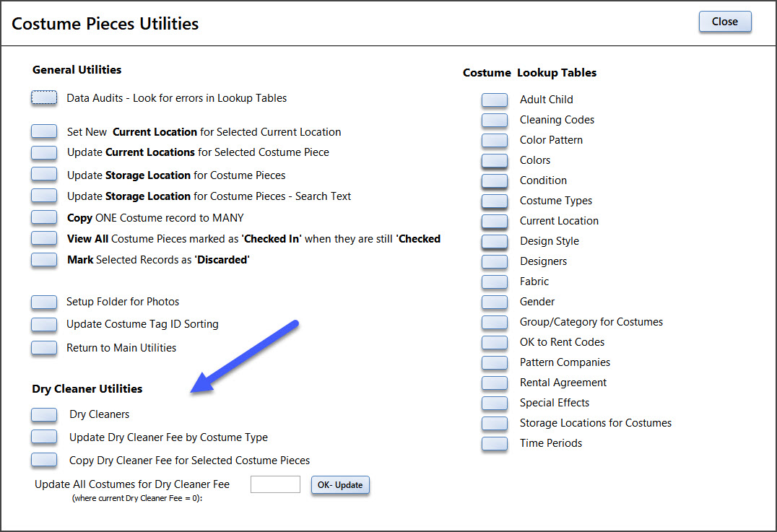Open the Dry Cleaners list button
Viewport: 777px width, 532px height.
tap(44, 414)
